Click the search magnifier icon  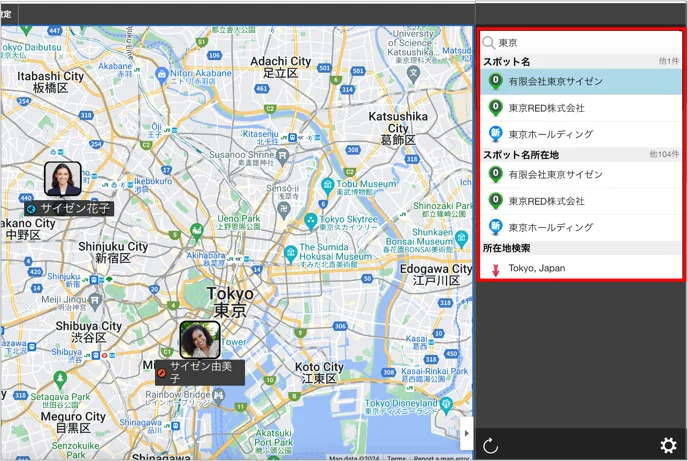click(x=488, y=43)
